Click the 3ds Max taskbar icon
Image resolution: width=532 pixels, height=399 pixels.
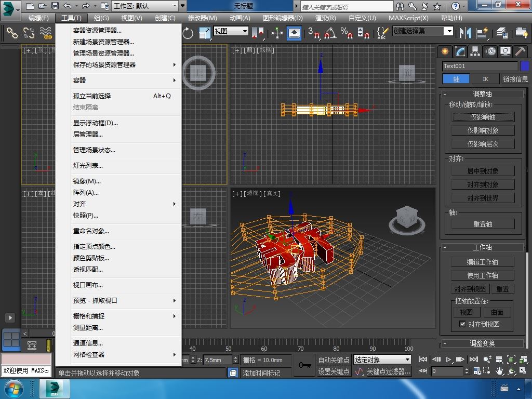pyautogui.click(x=55, y=389)
